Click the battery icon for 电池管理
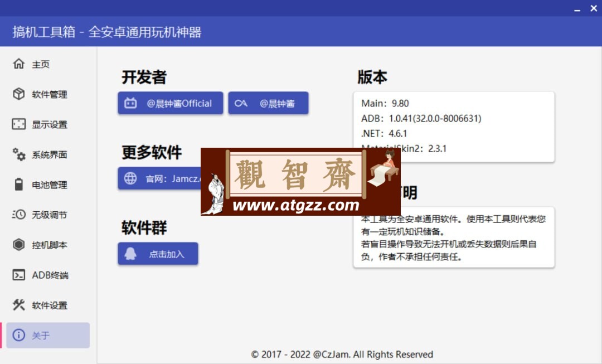602x364 pixels. coord(18,185)
